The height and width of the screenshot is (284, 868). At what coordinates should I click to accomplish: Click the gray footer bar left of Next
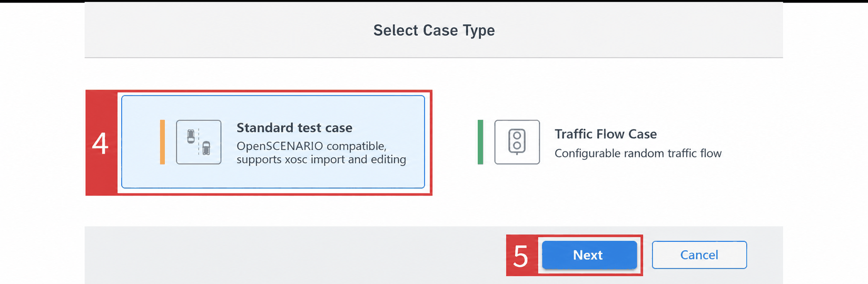pyautogui.click(x=295, y=255)
